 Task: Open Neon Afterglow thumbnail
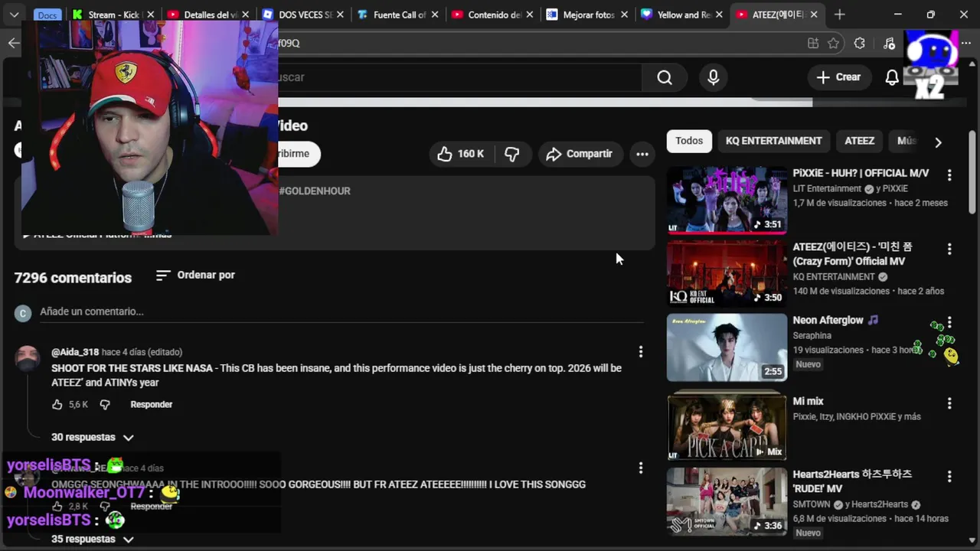pyautogui.click(x=727, y=347)
